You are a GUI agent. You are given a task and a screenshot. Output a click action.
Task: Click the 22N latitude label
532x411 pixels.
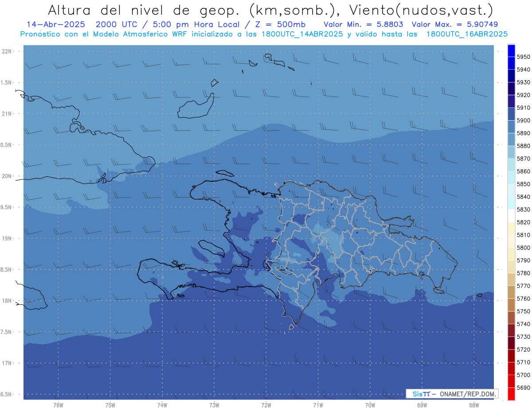pos(7,51)
